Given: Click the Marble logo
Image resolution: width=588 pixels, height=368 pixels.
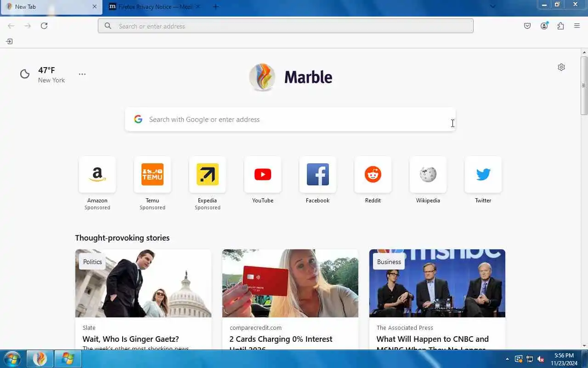Looking at the screenshot, I should [290, 77].
